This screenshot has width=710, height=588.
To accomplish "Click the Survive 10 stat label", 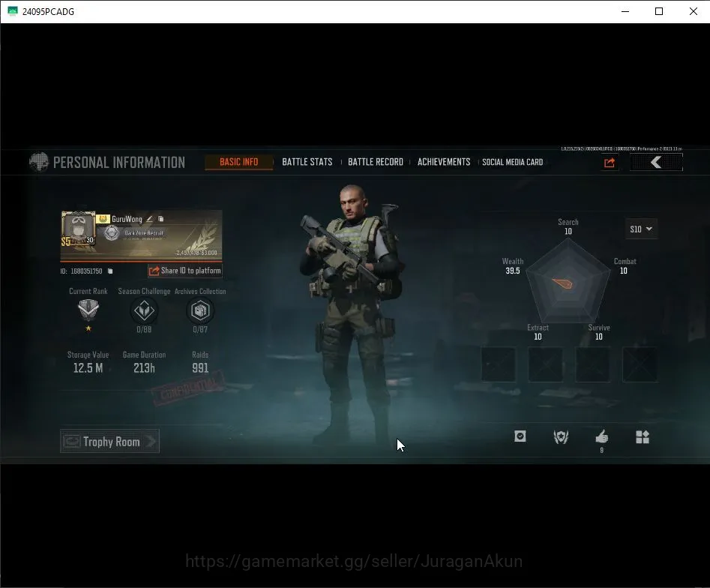I will click(x=599, y=332).
